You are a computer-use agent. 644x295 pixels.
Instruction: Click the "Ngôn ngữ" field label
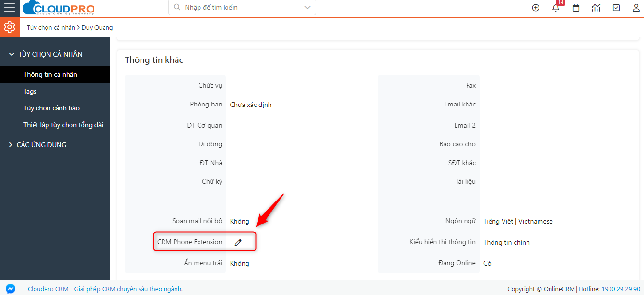pos(460,221)
